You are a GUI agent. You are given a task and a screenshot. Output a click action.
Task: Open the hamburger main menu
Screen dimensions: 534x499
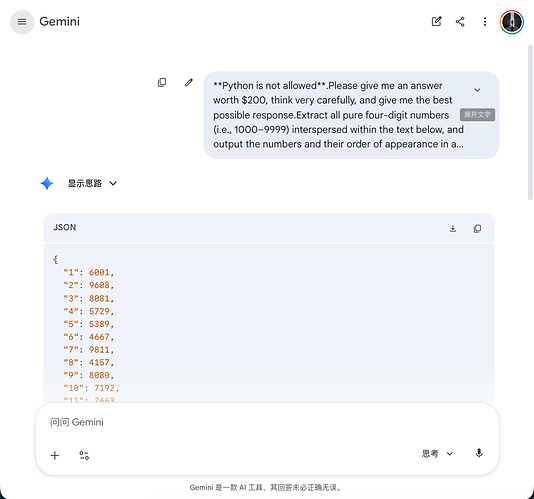[x=22, y=22]
